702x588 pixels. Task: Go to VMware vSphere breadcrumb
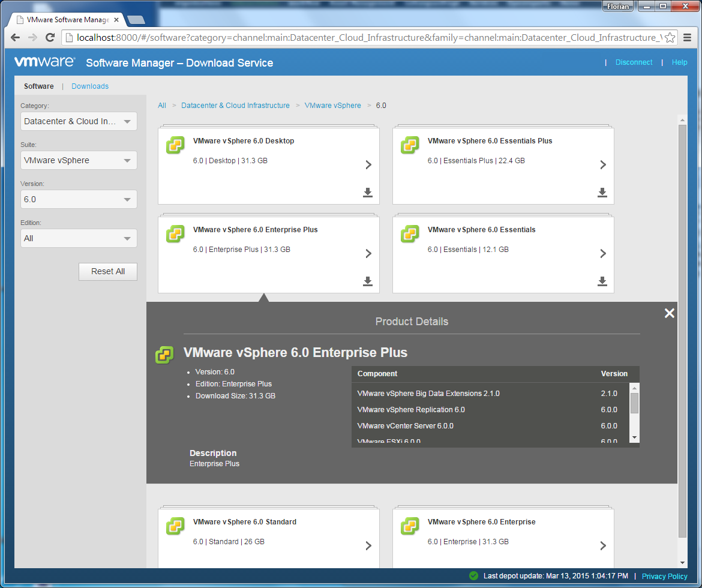pyautogui.click(x=332, y=105)
